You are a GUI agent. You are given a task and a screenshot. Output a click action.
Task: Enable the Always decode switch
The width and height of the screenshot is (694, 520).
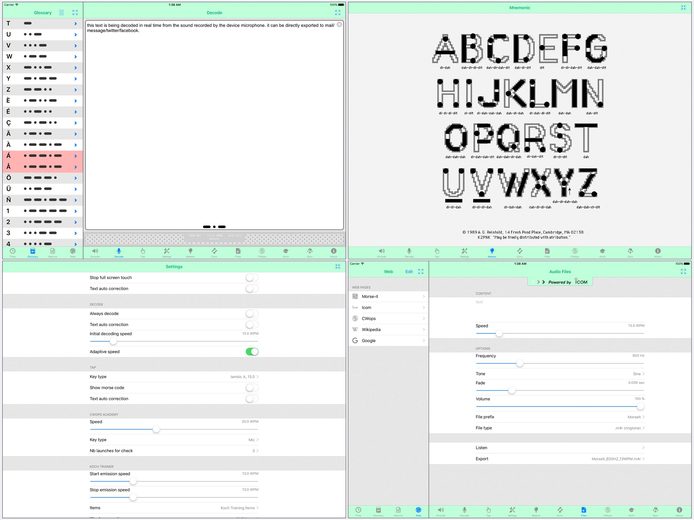coord(251,313)
